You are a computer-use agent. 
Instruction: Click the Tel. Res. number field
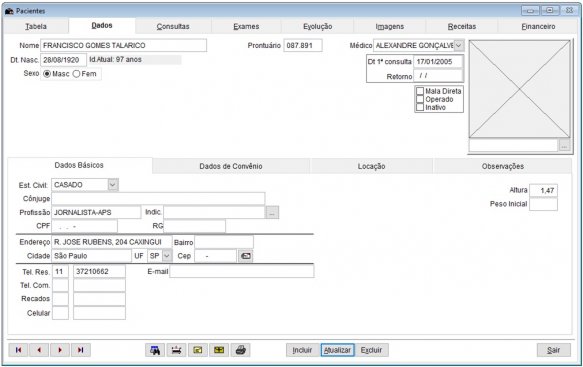pyautogui.click(x=99, y=271)
